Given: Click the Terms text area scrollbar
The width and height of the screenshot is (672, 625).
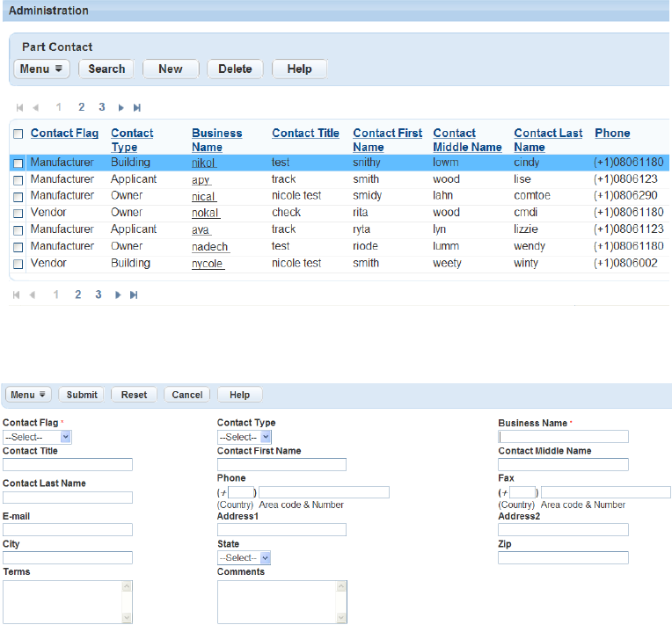Looking at the screenshot, I should pos(127,602).
